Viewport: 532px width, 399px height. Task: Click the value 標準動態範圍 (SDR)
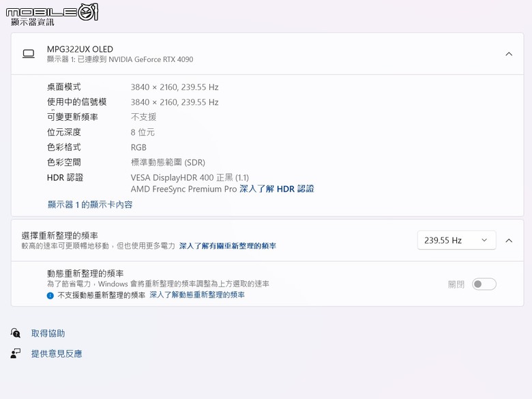[x=168, y=162]
